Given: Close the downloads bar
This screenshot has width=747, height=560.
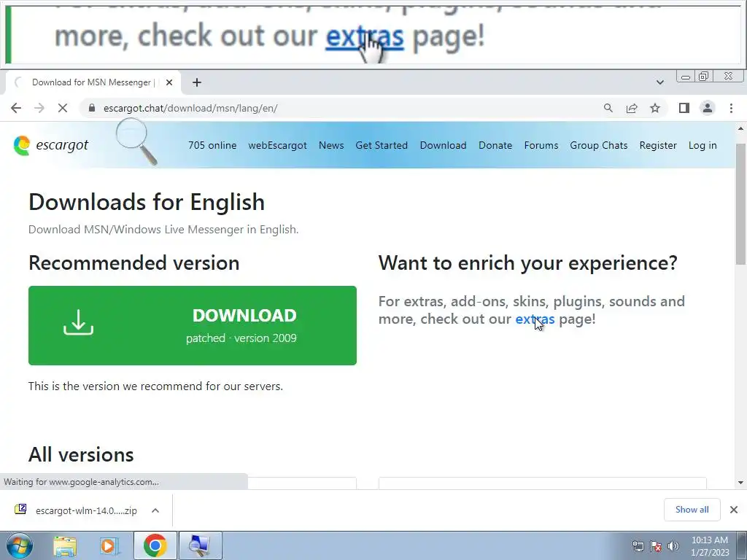Looking at the screenshot, I should pos(734,510).
